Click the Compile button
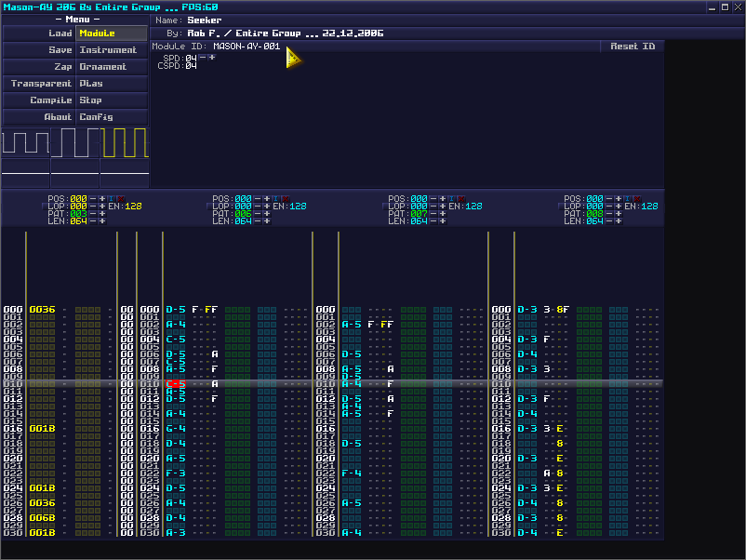The width and height of the screenshot is (746, 560). (39, 100)
